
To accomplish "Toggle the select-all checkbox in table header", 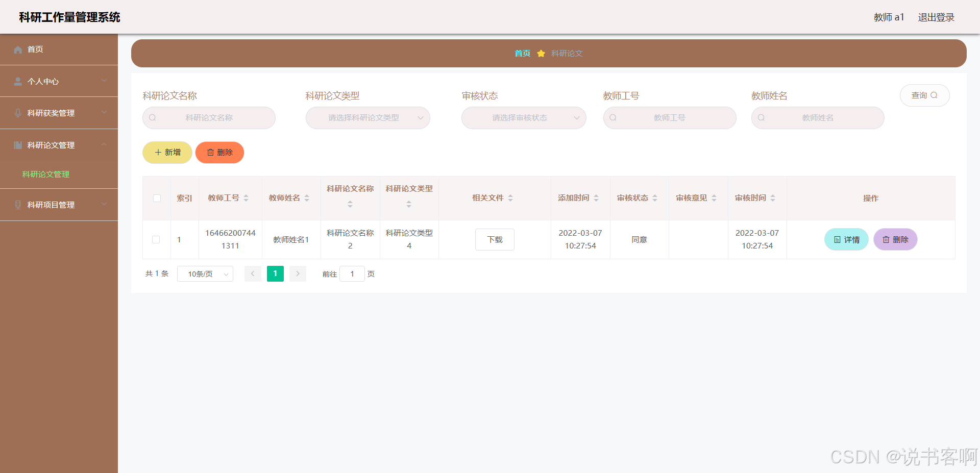I will click(157, 198).
